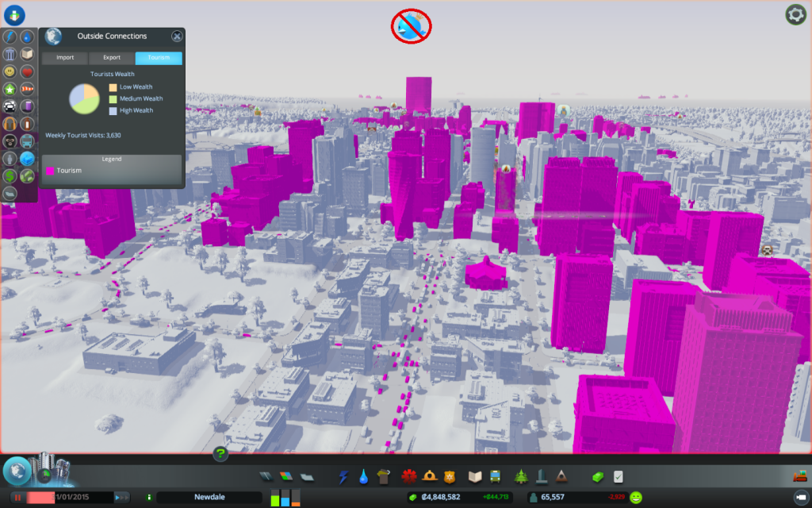Toggle the crossed-out Chirper bird icon
The image size is (812, 508).
click(412, 26)
